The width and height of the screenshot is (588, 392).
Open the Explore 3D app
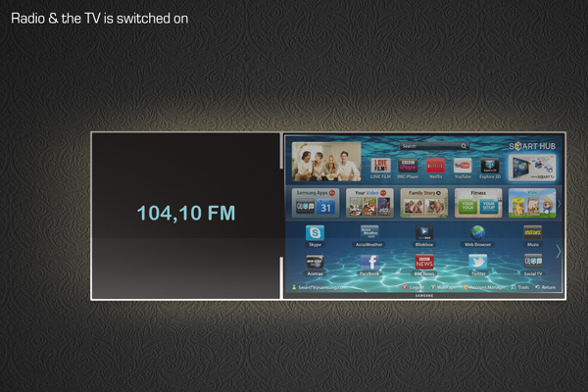coord(490,166)
